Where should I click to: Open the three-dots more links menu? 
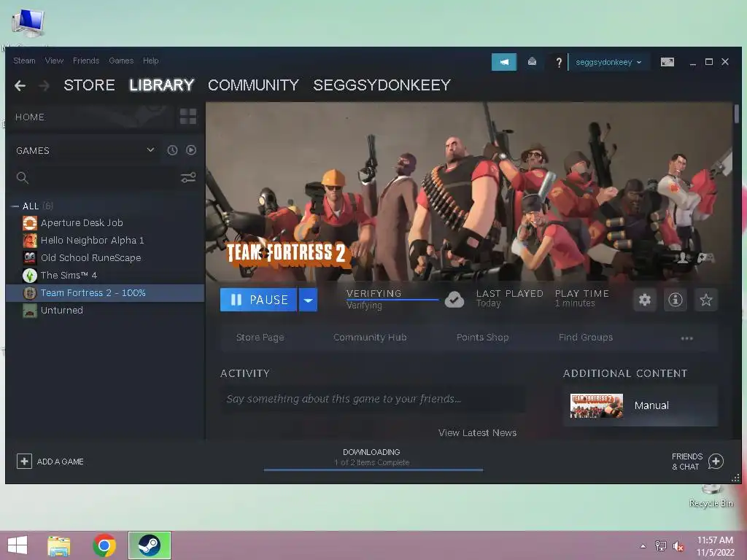686,338
